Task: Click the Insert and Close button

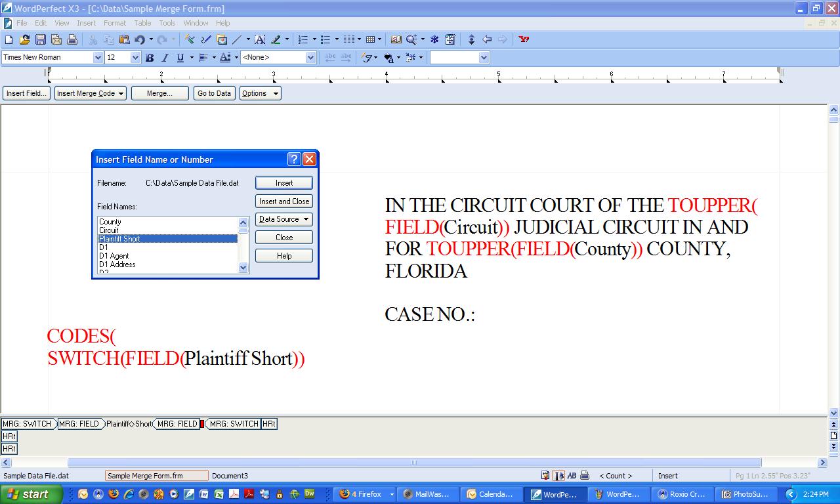Action: tap(283, 201)
